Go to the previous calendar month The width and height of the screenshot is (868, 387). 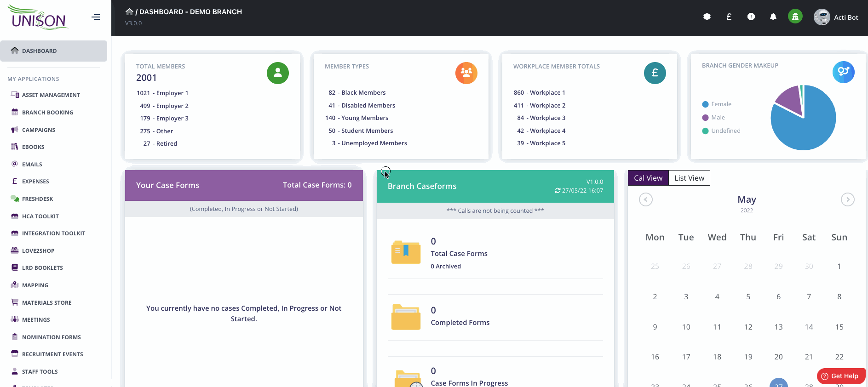645,199
